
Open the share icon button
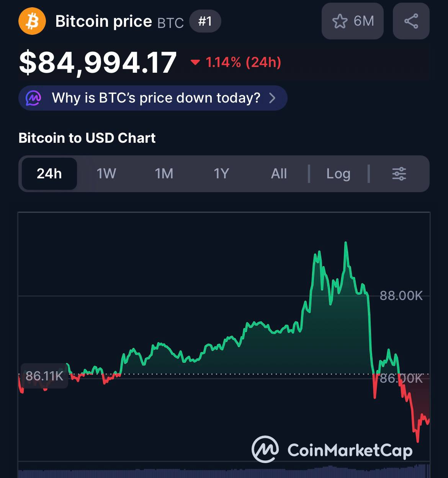tap(411, 21)
